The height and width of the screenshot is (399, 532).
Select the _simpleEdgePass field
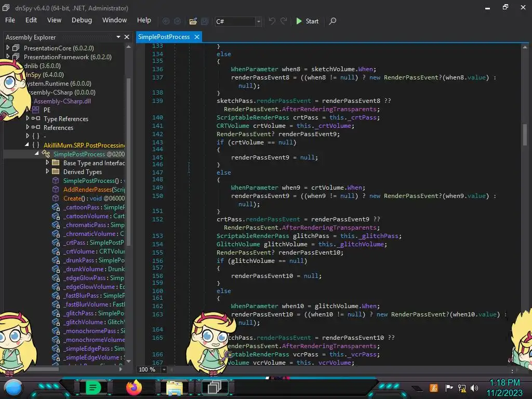[94, 348]
